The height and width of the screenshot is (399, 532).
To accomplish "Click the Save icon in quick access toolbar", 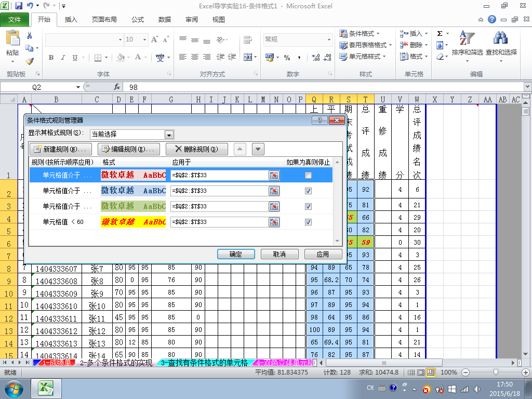I will (18, 5).
